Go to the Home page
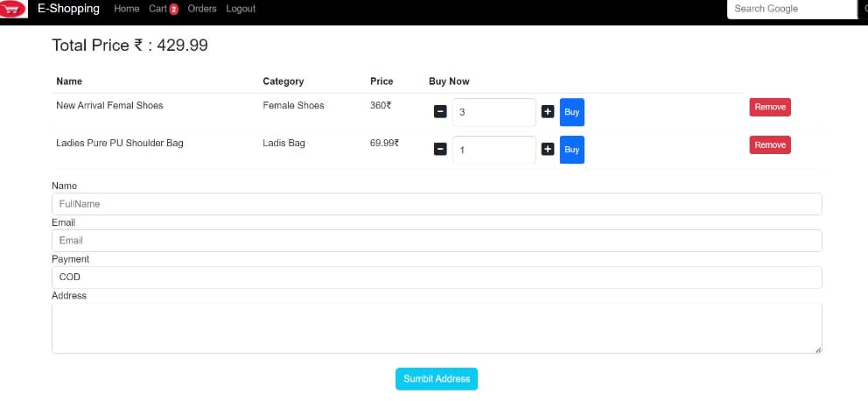The width and height of the screenshot is (868, 401). [x=126, y=9]
